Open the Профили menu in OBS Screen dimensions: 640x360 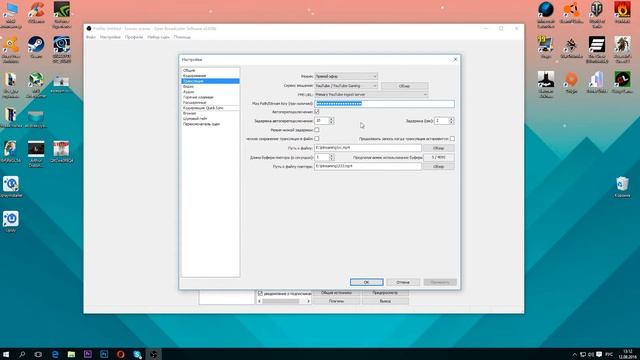click(134, 37)
